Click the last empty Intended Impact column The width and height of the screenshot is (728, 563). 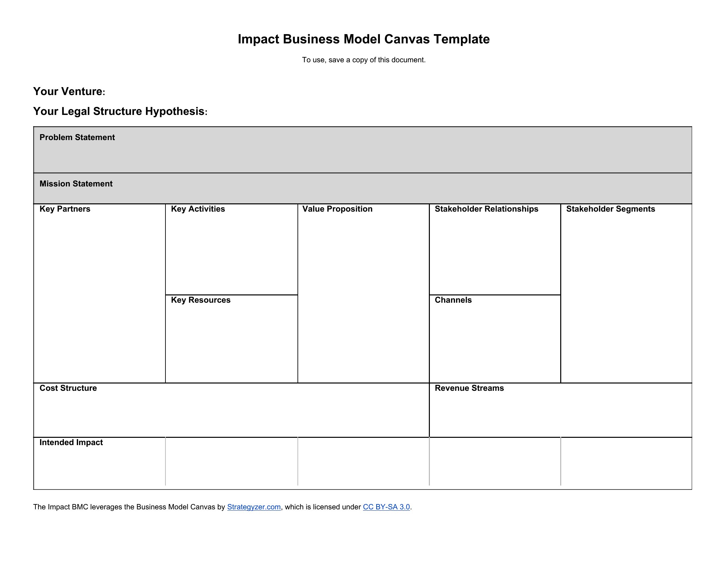626,463
